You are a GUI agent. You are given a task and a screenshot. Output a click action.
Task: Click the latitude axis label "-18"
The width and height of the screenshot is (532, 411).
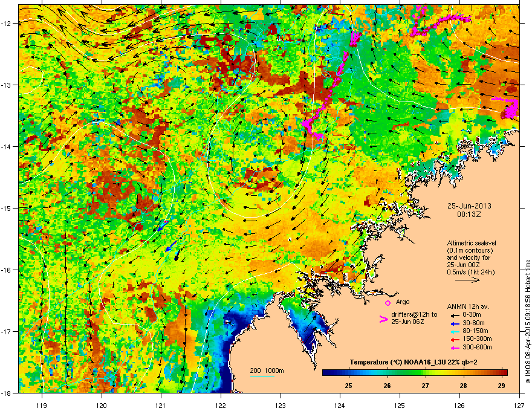tap(7, 393)
